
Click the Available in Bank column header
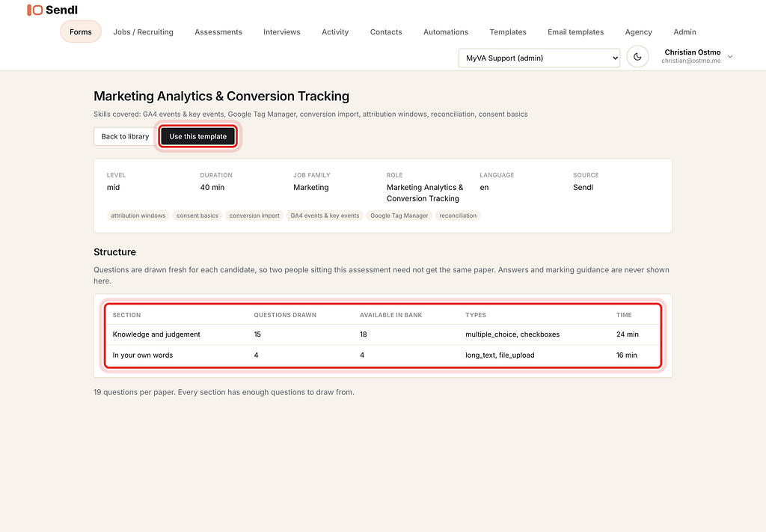pos(390,315)
